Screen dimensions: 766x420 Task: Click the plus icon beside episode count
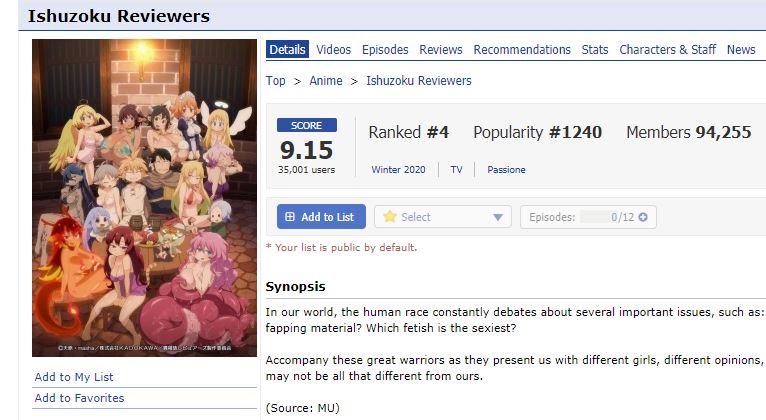click(x=642, y=217)
